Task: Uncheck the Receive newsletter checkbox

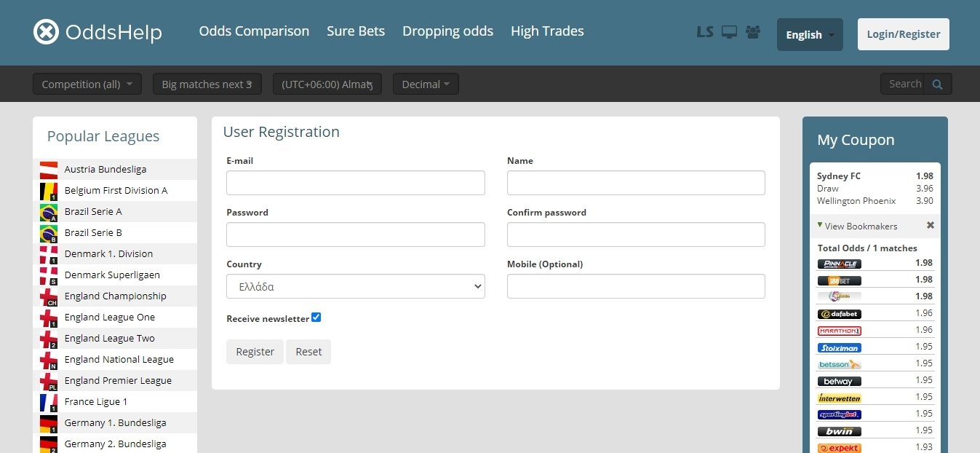Action: [x=316, y=318]
